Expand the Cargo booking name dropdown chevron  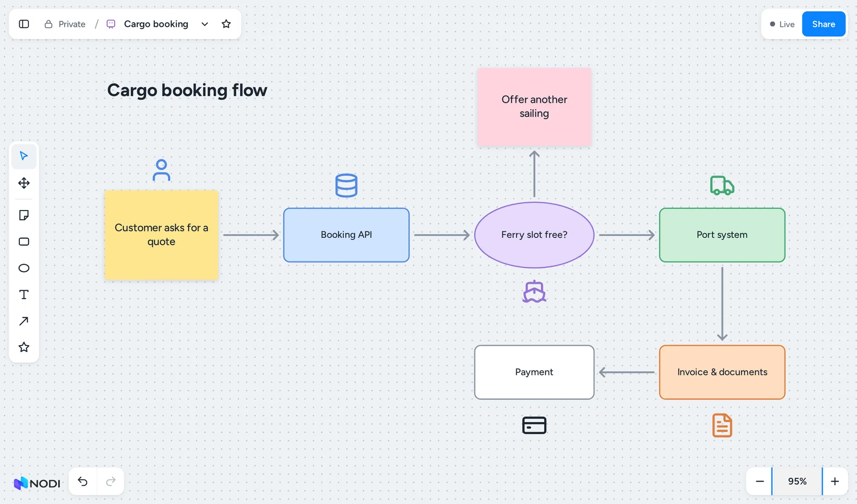pos(205,24)
